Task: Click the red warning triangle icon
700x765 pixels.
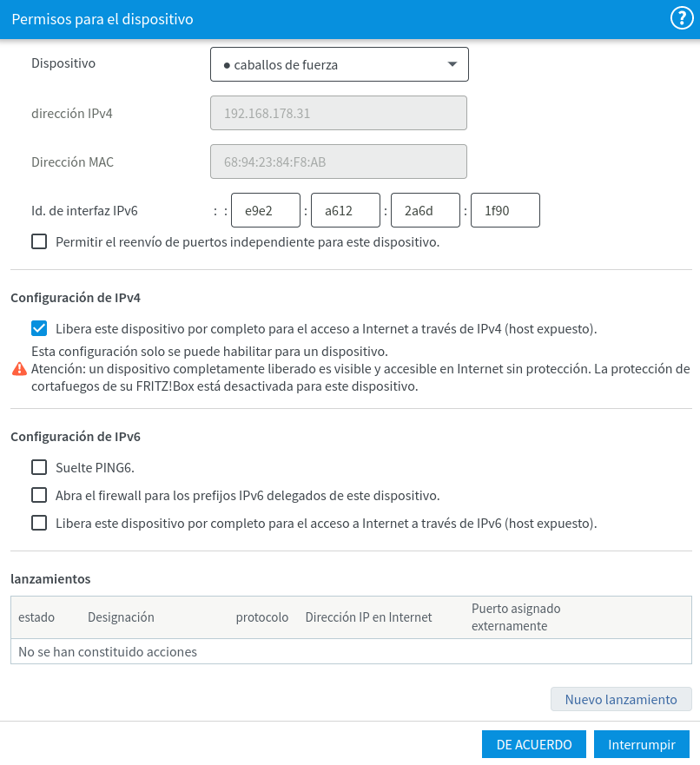Action: point(19,369)
